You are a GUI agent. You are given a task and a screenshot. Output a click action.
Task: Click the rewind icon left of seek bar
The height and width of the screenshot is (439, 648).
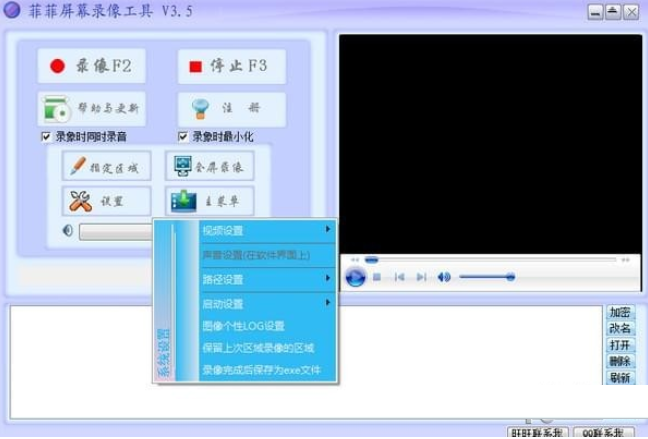[355, 260]
